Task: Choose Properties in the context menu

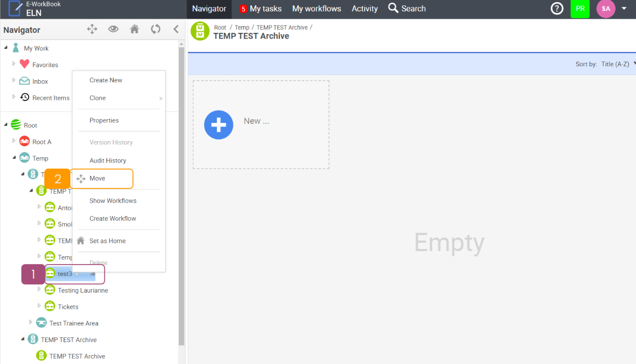Action: pyautogui.click(x=104, y=120)
